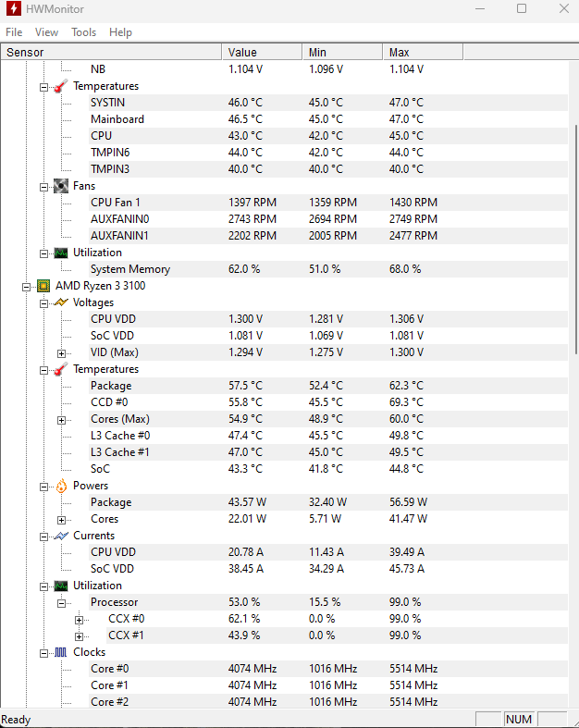This screenshot has width=579, height=728.
Task: Click the green graph icon beside CPU Utilization
Action: (61, 586)
